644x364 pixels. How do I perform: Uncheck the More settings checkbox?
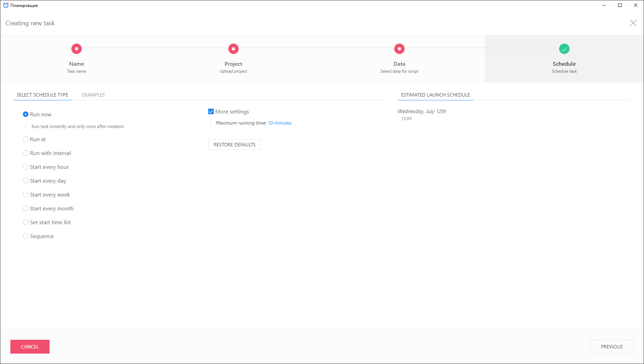coord(211,111)
